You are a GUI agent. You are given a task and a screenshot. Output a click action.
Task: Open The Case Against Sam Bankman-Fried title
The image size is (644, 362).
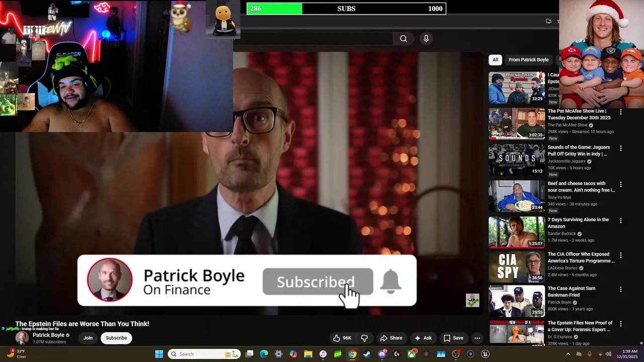point(572,292)
